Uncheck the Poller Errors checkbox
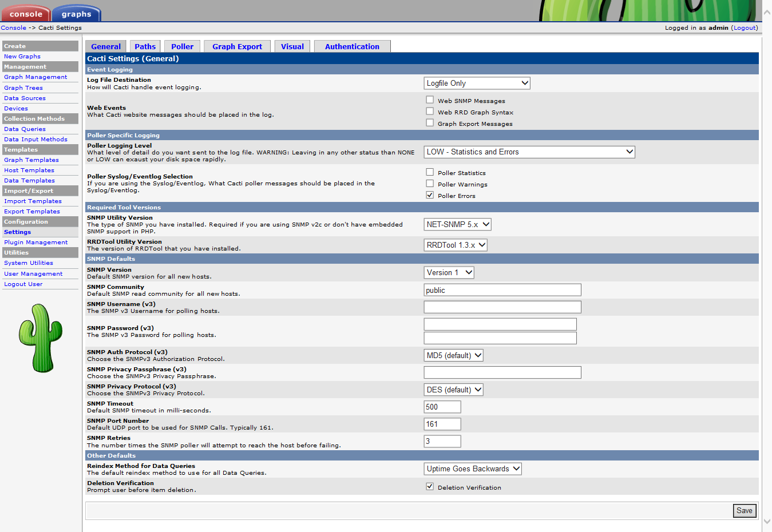772x532 pixels. click(430, 194)
